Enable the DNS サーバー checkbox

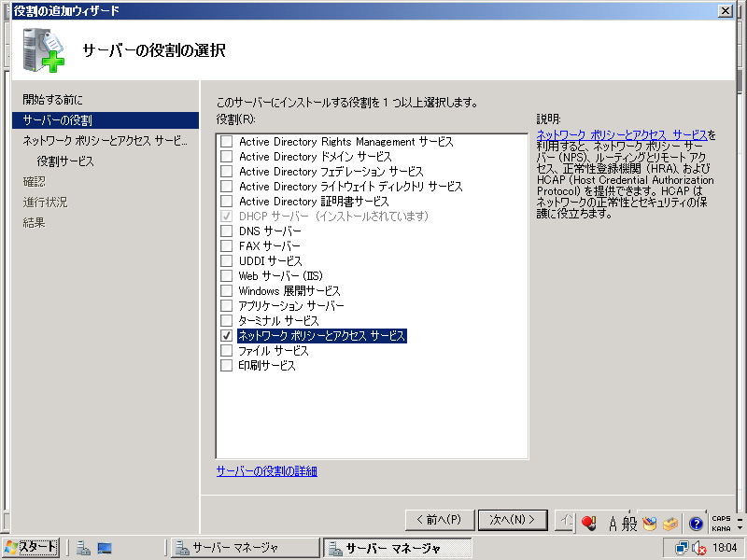[x=226, y=231]
